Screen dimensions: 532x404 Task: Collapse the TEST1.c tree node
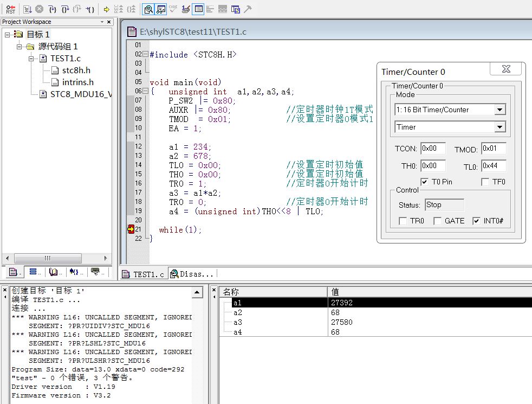click(31, 59)
